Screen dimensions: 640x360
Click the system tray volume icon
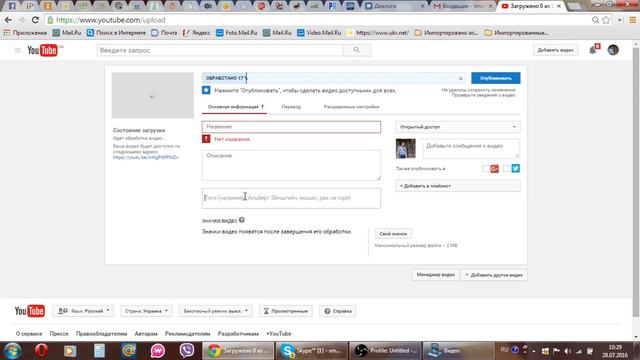(567, 351)
